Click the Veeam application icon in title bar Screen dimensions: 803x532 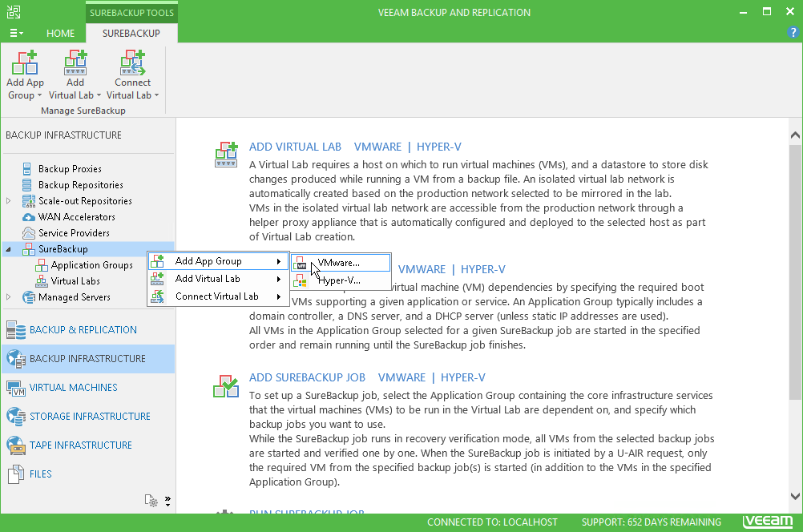pyautogui.click(x=14, y=12)
